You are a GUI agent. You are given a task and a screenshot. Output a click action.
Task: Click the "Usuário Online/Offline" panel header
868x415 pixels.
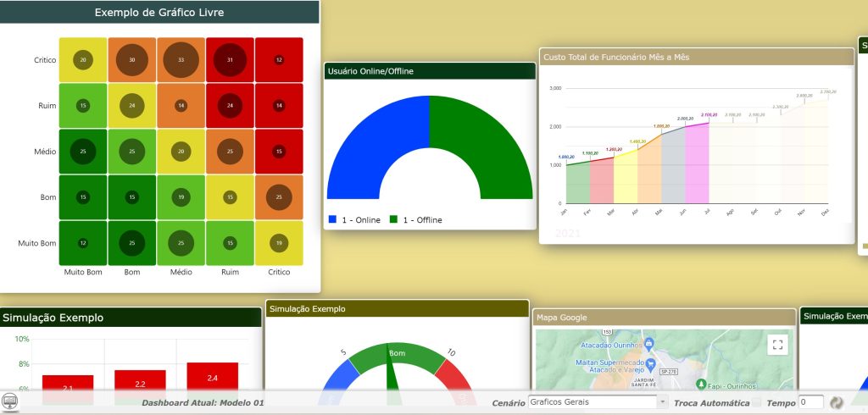tap(430, 71)
